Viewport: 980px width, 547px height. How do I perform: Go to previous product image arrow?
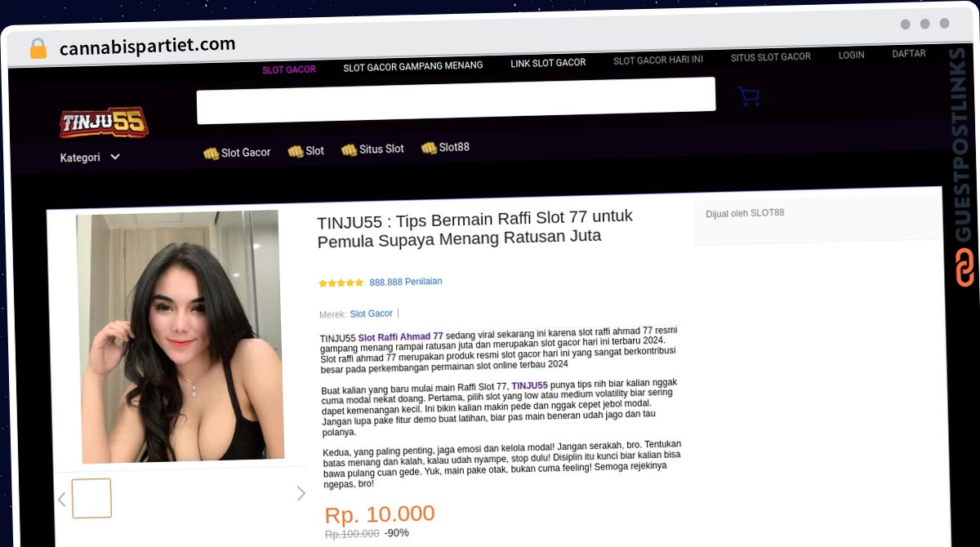click(61, 499)
